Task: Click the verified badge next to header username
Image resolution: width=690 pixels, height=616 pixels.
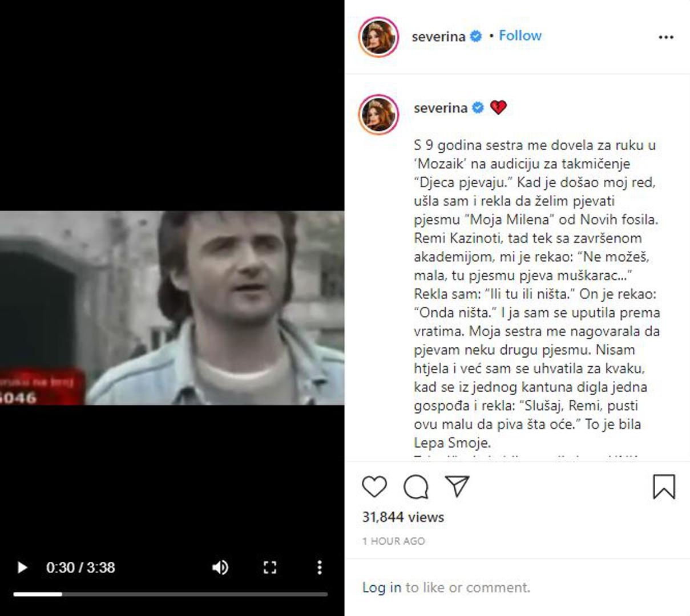Action: tap(475, 37)
